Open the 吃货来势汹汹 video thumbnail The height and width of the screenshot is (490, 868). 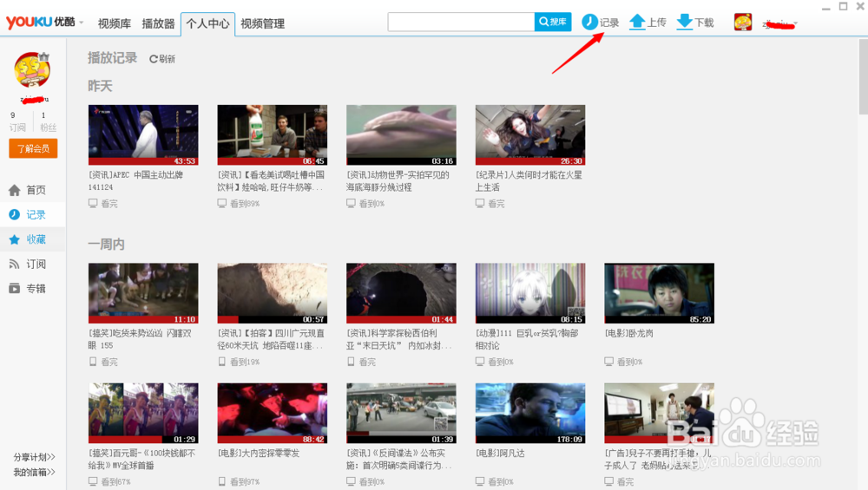point(143,293)
